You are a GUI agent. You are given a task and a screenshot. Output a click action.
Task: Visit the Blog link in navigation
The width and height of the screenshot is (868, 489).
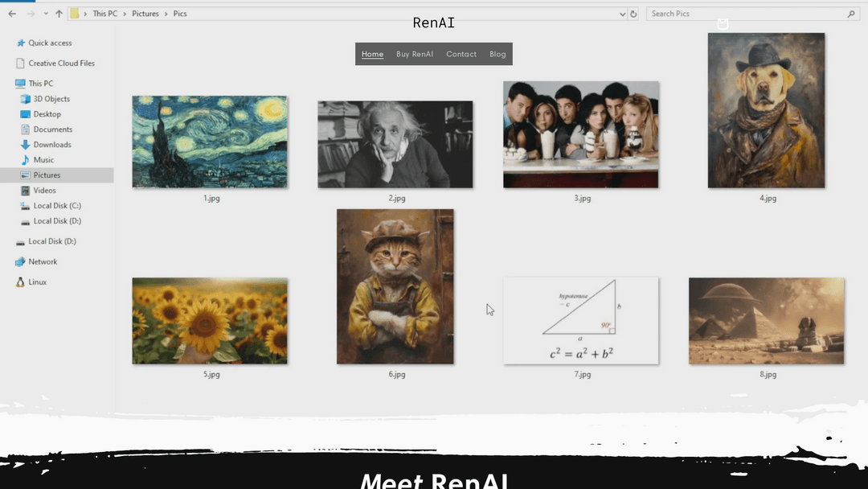(x=497, y=55)
